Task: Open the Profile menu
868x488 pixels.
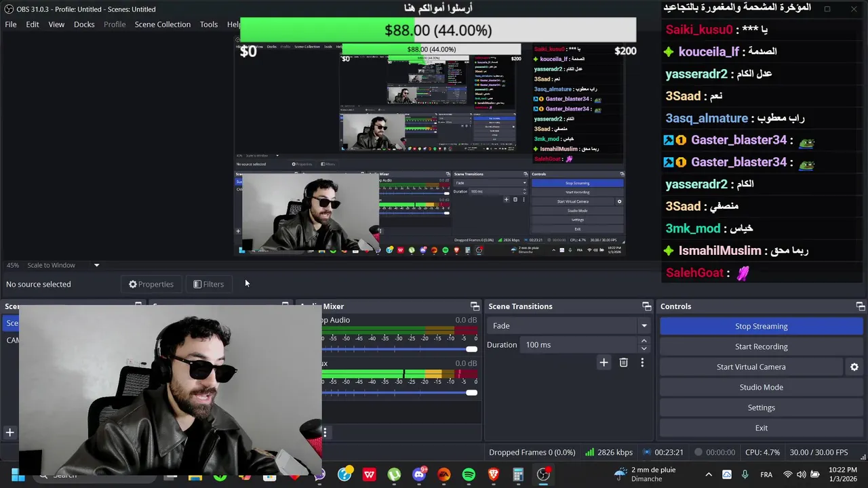Action: point(115,24)
